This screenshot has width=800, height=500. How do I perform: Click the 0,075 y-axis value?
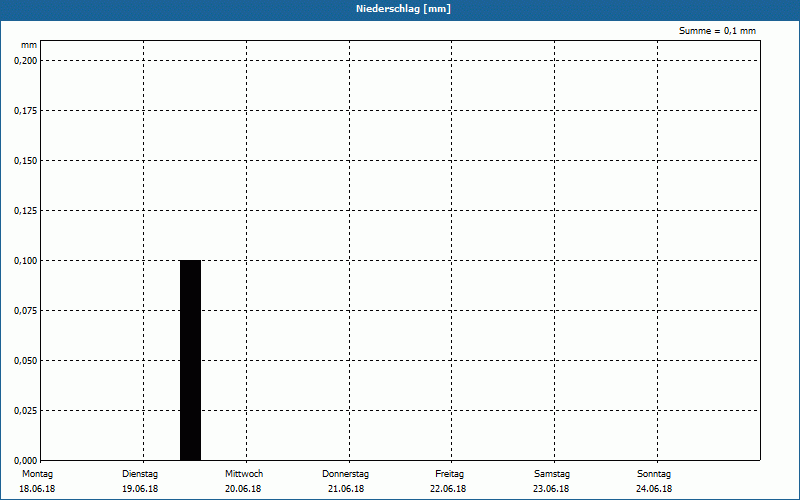coord(26,311)
